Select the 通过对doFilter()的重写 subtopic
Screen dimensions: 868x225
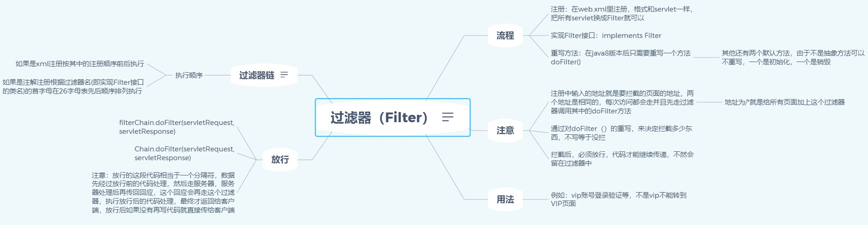tap(621, 133)
